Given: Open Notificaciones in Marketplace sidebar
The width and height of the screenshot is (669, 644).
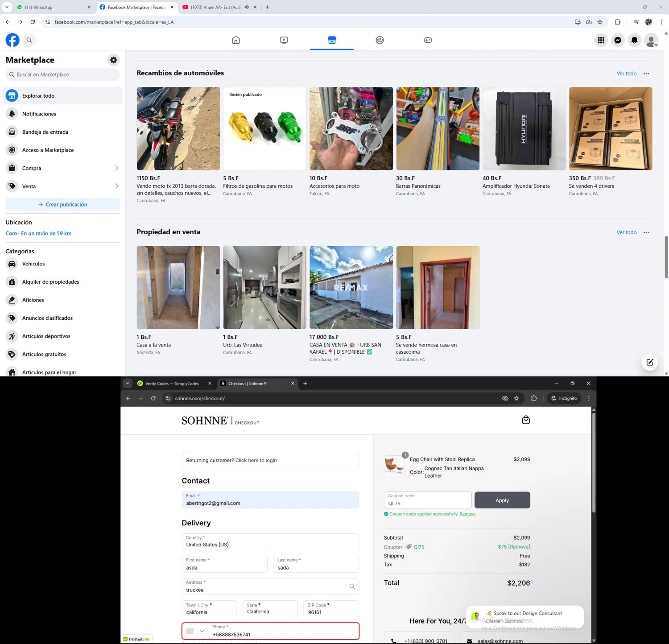Looking at the screenshot, I should [x=63, y=114].
